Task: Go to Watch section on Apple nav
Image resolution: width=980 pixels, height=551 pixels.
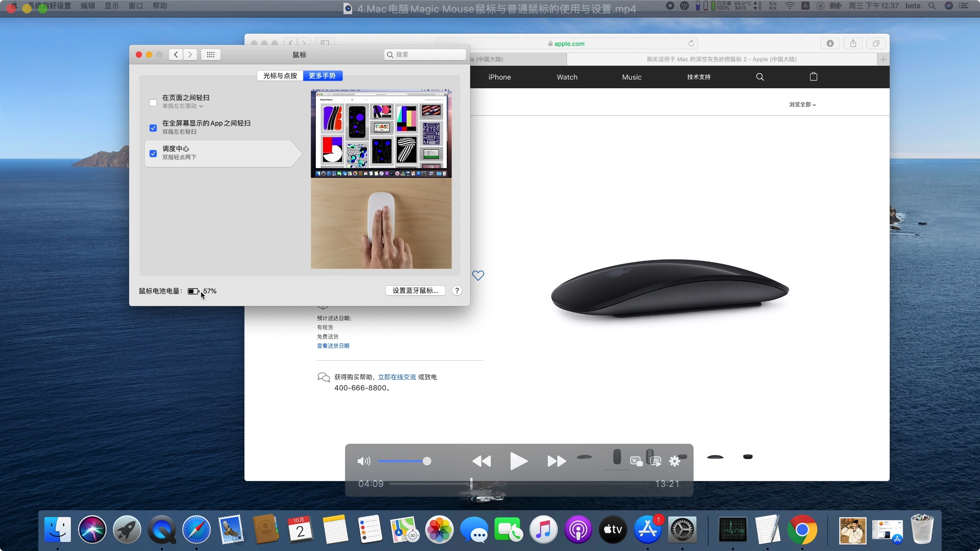Action: tap(567, 77)
